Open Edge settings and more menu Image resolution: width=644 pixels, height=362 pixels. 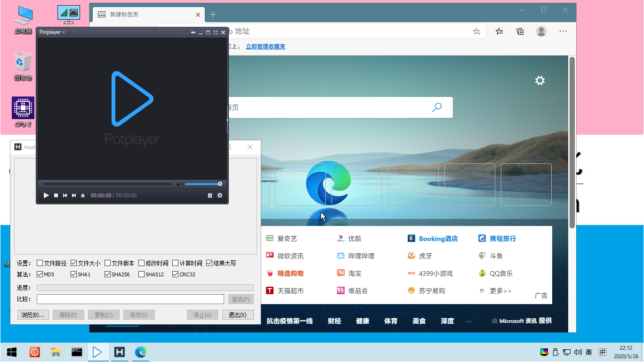click(x=563, y=32)
